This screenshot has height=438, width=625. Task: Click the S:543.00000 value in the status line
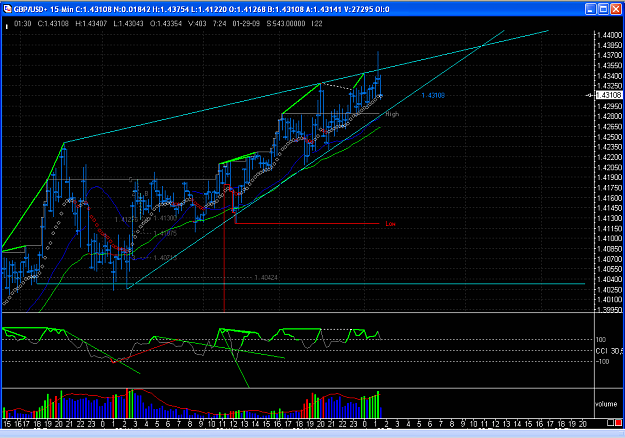[x=286, y=24]
